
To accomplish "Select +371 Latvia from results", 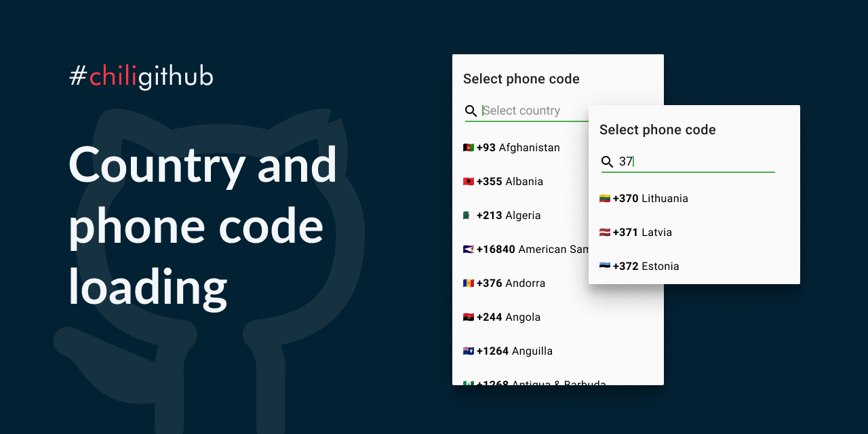I will tap(641, 232).
